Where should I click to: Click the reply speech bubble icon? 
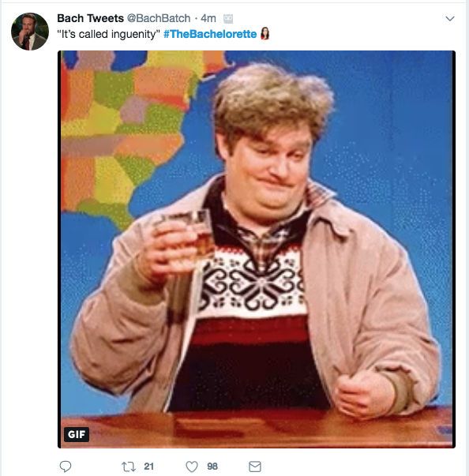[x=66, y=467]
